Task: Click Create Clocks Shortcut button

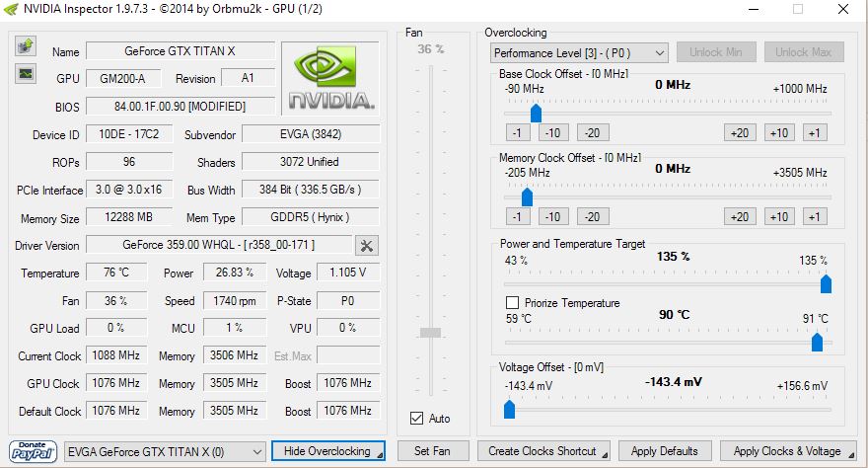Action: pyautogui.click(x=543, y=451)
